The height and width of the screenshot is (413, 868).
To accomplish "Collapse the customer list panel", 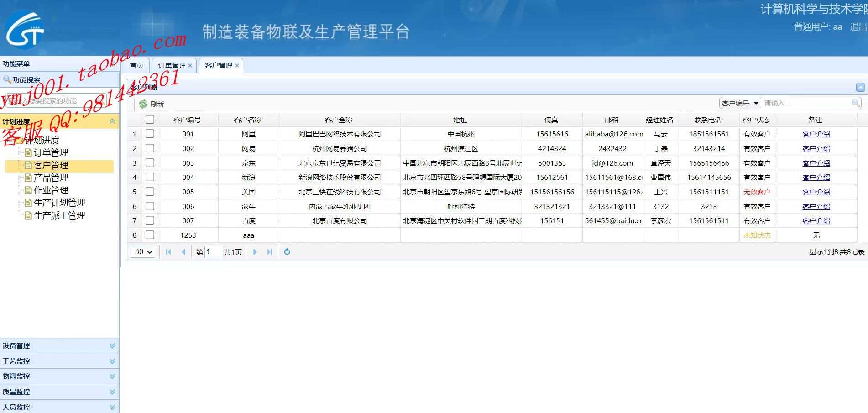I will [860, 87].
